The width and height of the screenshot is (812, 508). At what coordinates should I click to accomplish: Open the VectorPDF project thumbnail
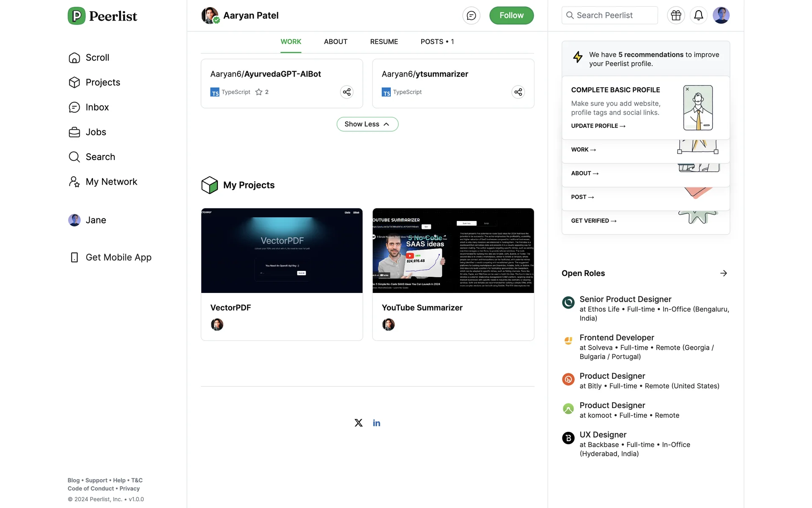tap(282, 251)
